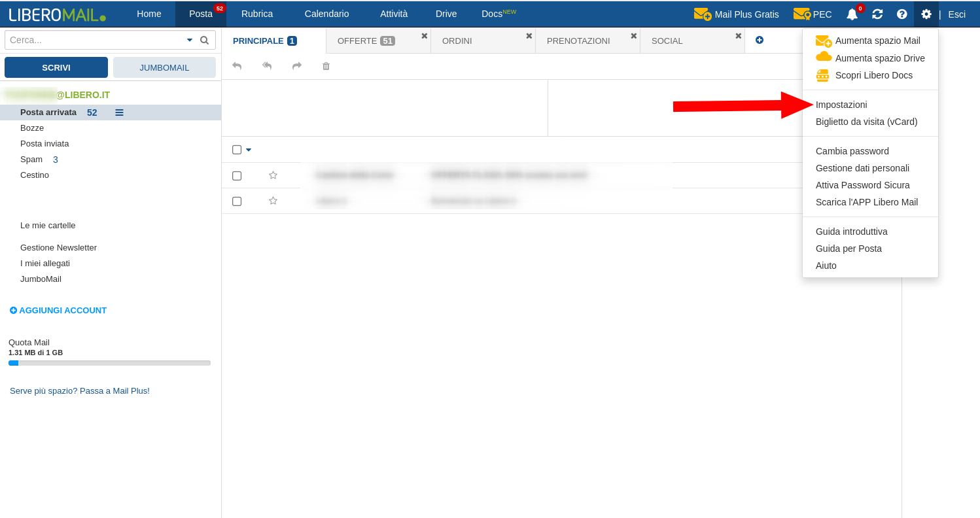Click the Reply arrow icon

(x=237, y=66)
